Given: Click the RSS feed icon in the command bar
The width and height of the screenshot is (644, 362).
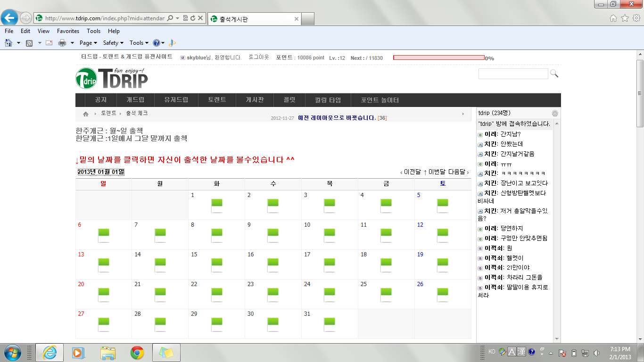Looking at the screenshot, I should point(29,42).
